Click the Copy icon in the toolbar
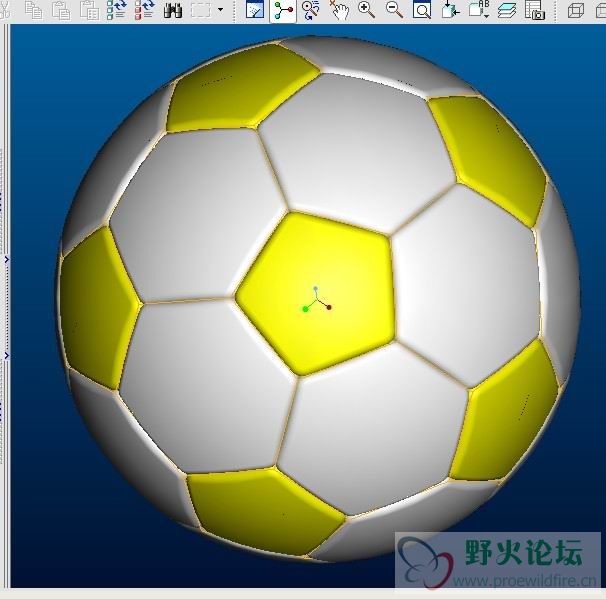Image resolution: width=606 pixels, height=599 pixels. (34, 10)
